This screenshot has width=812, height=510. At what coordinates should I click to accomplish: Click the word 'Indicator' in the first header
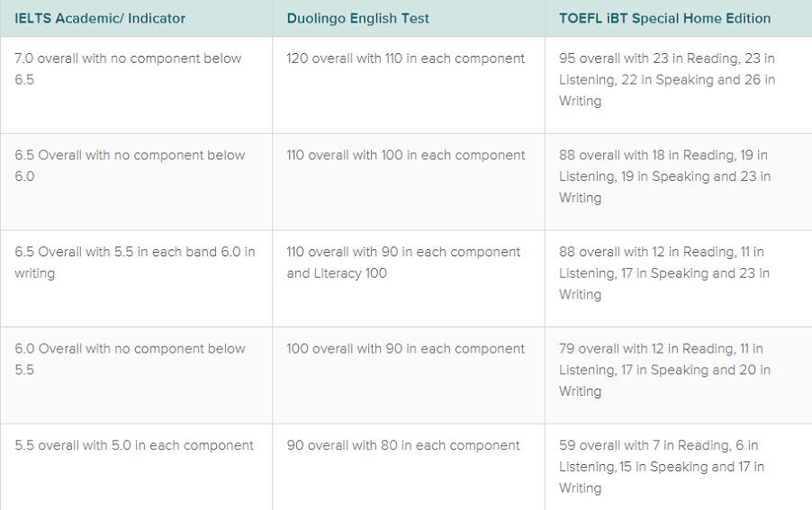click(156, 18)
